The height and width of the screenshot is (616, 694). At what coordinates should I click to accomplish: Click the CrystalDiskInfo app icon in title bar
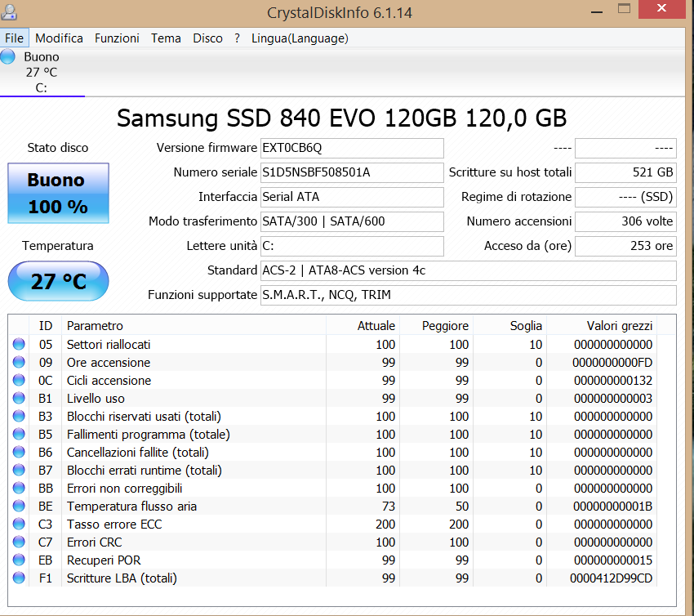[x=8, y=11]
